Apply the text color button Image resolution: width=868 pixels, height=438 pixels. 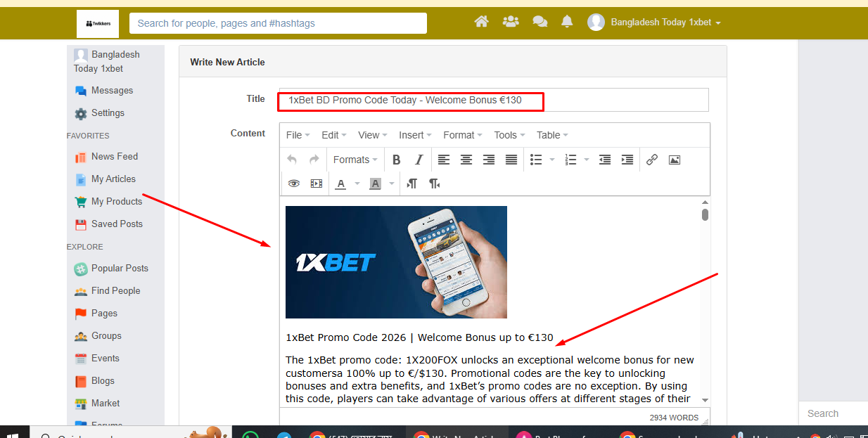click(341, 183)
